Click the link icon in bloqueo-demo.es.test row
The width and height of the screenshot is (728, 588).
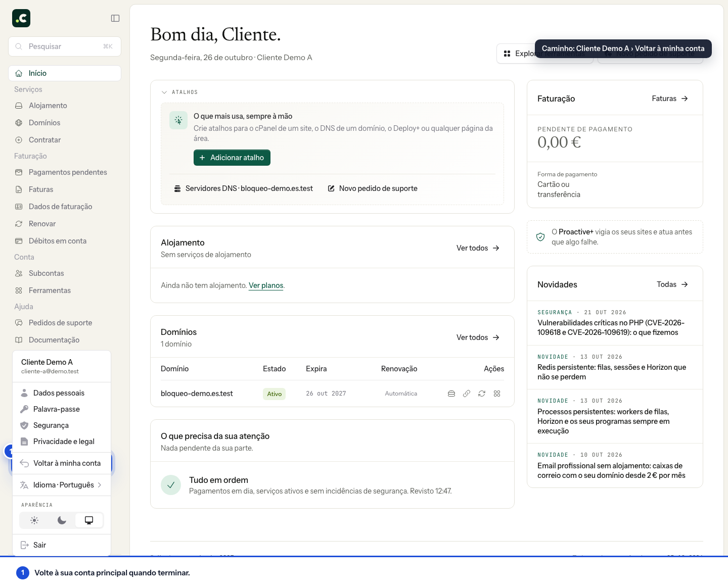coord(467,394)
